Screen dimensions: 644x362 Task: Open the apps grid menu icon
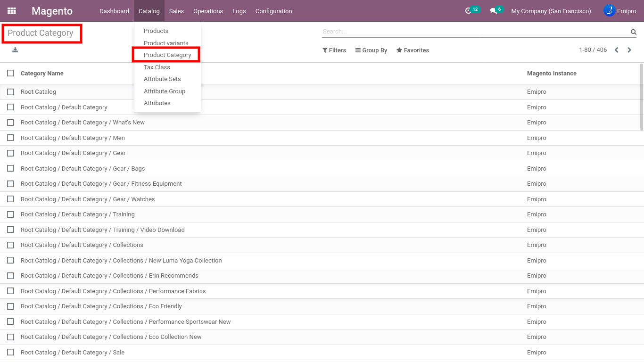11,11
